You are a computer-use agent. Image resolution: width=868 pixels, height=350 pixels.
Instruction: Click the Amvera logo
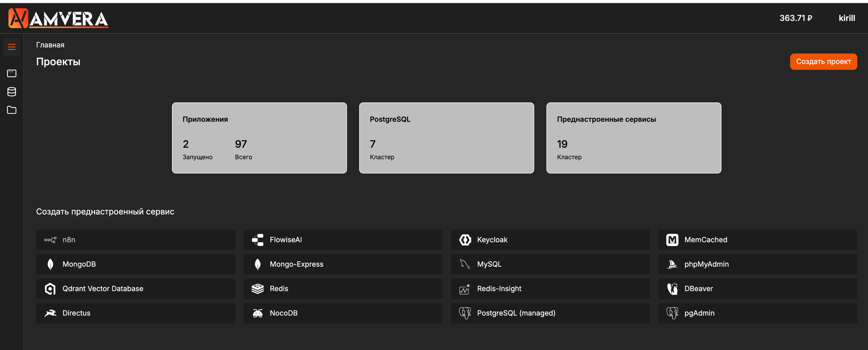coord(58,18)
